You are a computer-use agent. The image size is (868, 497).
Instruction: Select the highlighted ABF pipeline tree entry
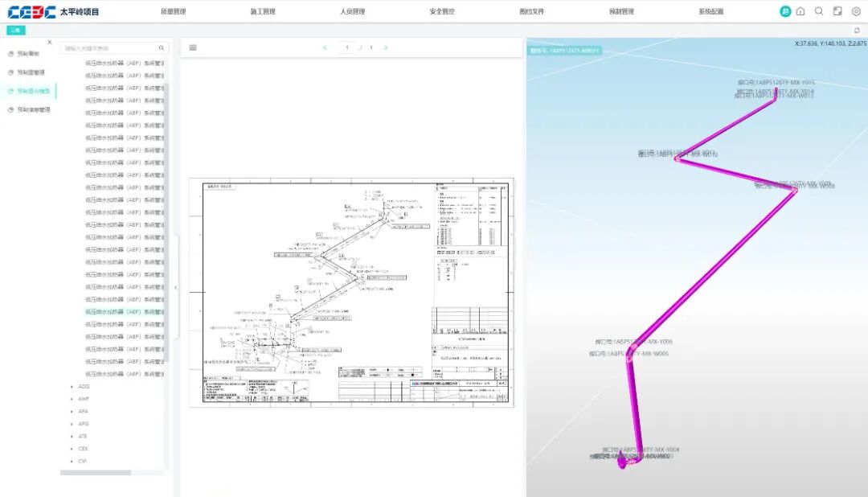coord(125,312)
